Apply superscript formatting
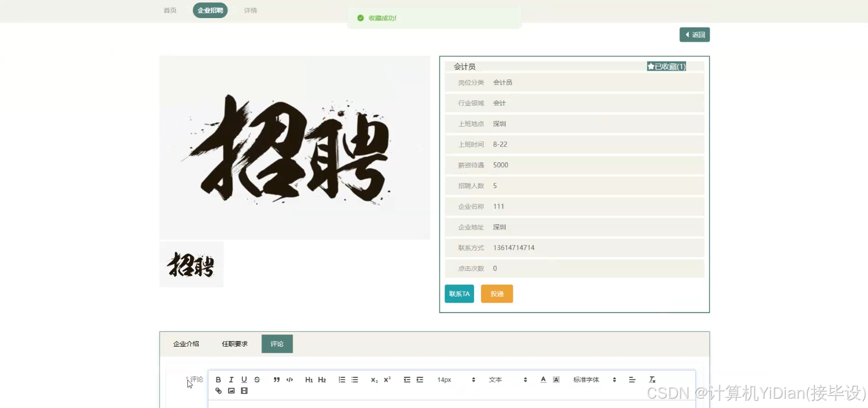The image size is (868, 408). 387,379
